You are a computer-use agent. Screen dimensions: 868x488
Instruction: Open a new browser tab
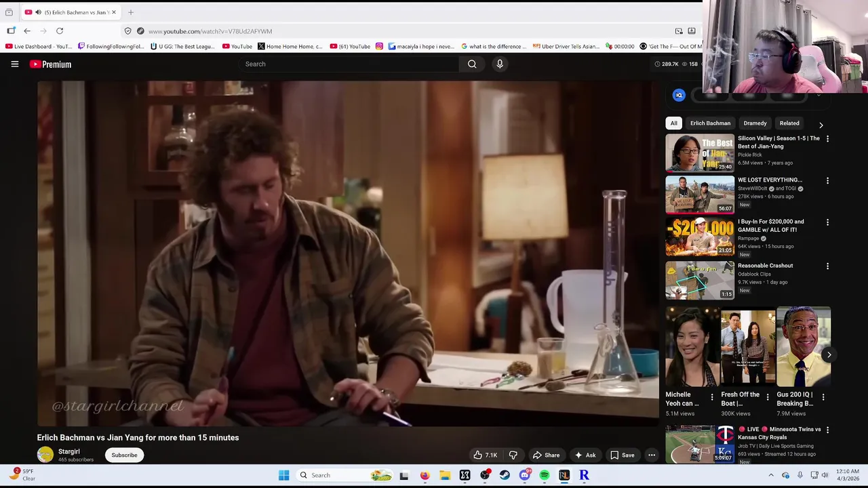pyautogui.click(x=131, y=12)
